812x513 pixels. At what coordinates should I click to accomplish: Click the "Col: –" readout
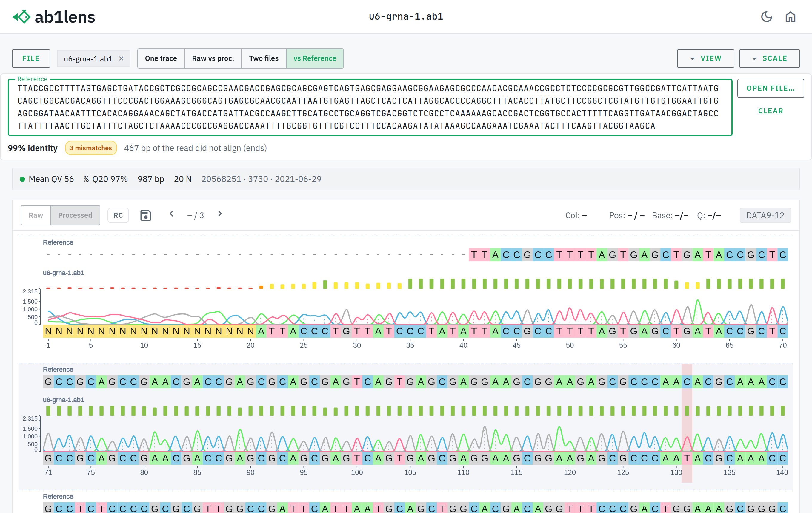(576, 215)
